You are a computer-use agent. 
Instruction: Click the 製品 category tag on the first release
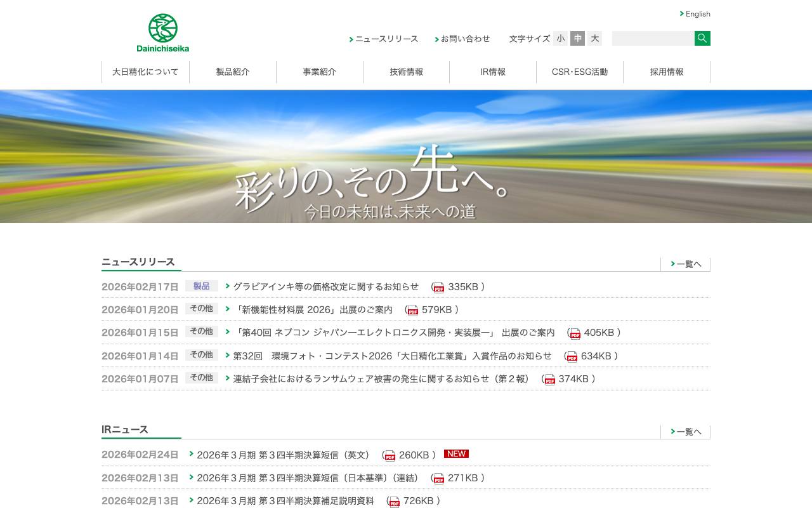point(201,286)
